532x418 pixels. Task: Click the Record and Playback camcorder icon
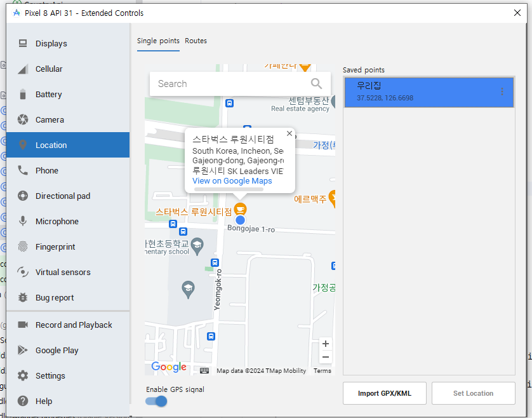point(23,325)
